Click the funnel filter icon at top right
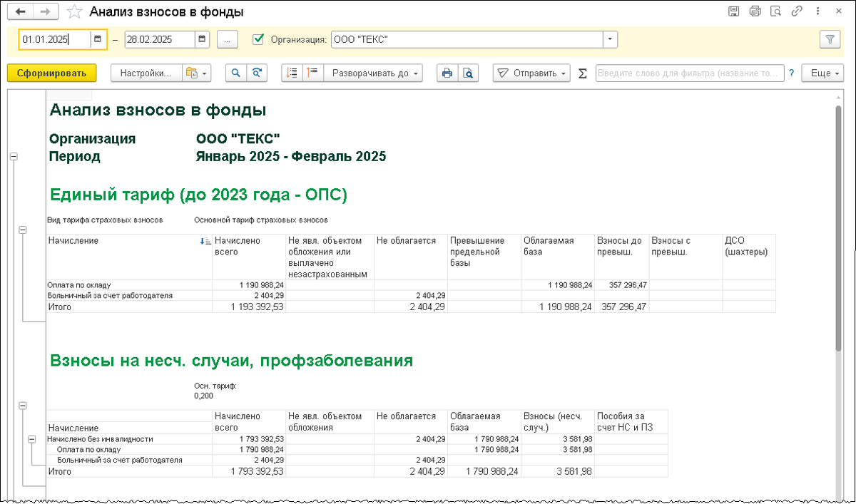This screenshot has height=504, width=856. point(830,40)
